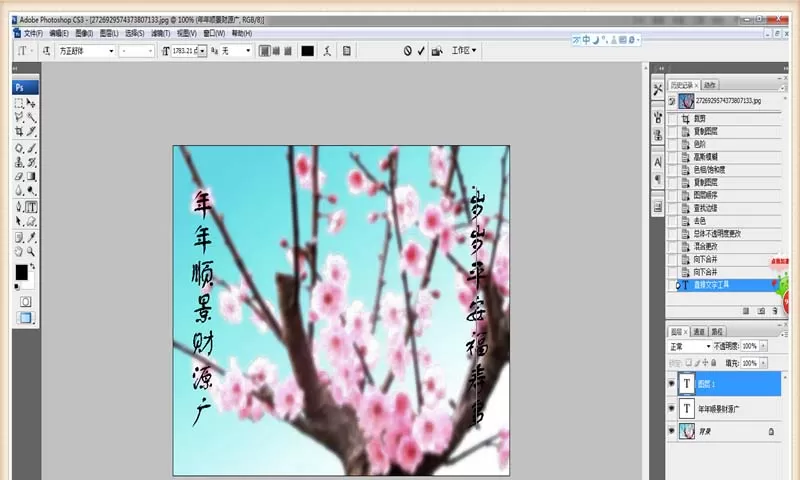The height and width of the screenshot is (480, 800).
Task: Click the 工作区 workspace button
Action: (464, 50)
